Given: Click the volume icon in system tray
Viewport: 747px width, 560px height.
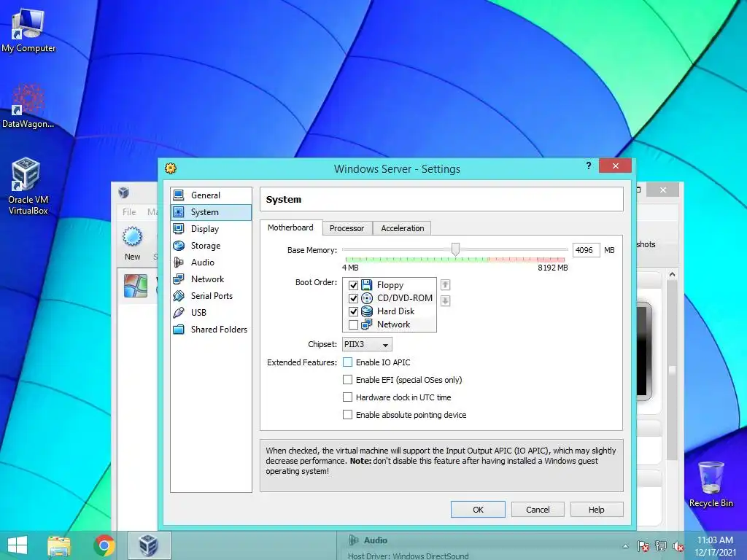Looking at the screenshot, I should tap(678, 546).
